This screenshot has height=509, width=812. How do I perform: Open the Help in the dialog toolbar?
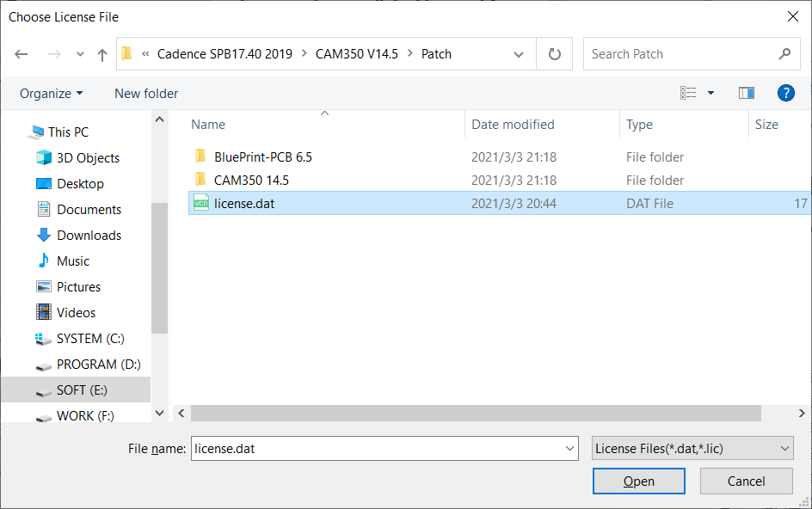(x=785, y=93)
